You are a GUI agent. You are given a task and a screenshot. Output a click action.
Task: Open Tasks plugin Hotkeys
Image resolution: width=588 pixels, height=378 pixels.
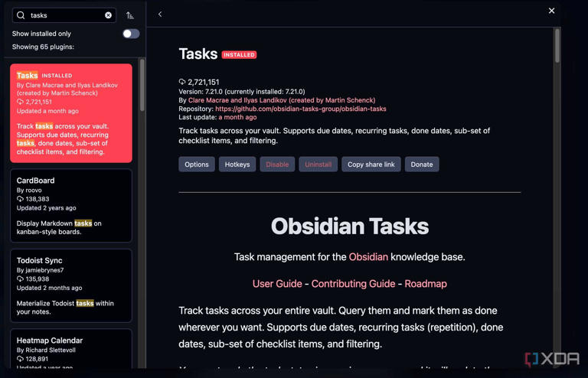[x=237, y=165]
